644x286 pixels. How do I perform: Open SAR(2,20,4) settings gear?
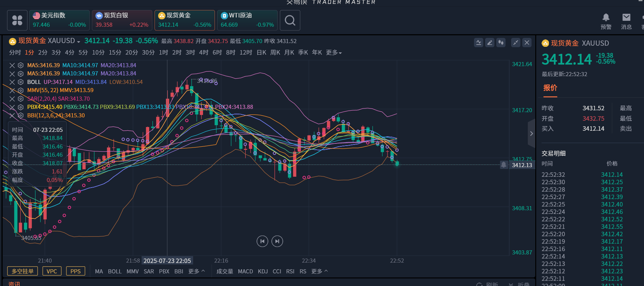(x=21, y=99)
